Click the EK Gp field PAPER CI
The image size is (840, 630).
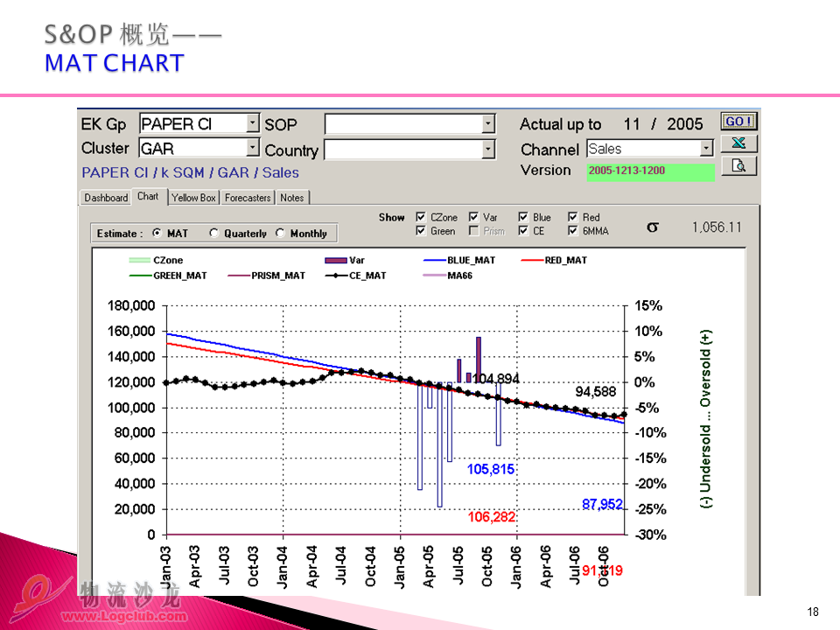[193, 123]
